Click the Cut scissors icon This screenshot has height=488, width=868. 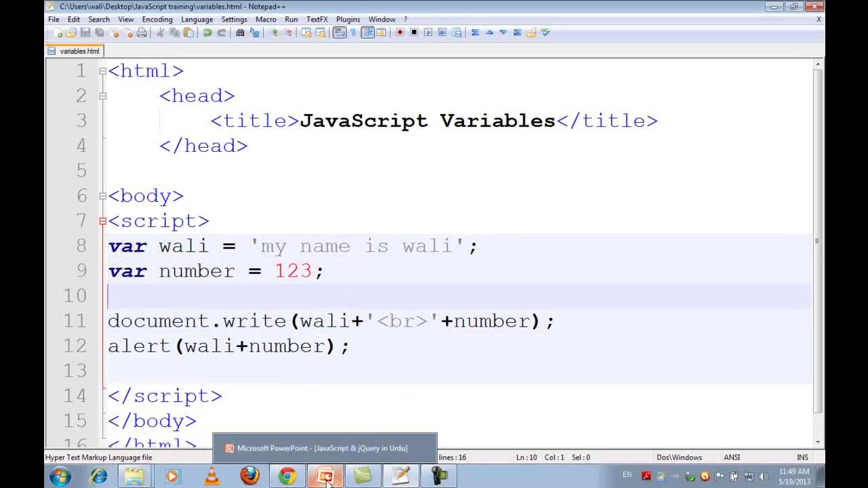click(x=161, y=33)
